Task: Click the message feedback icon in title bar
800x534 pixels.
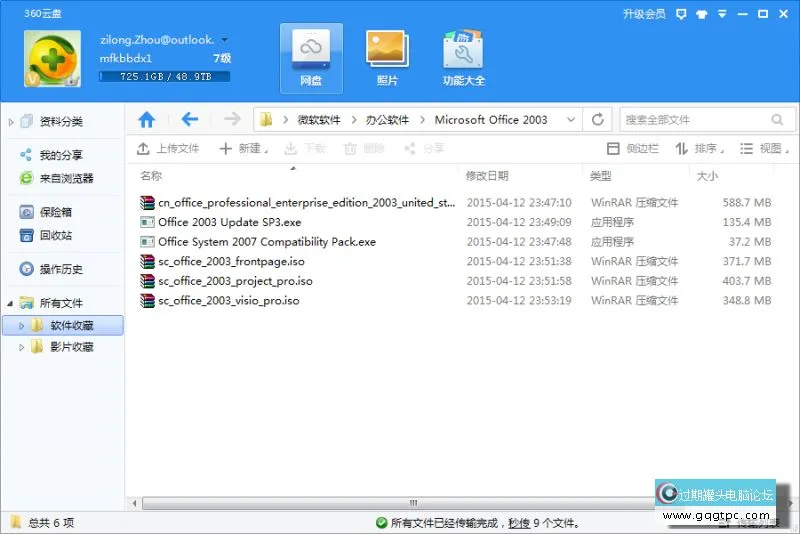Action: coord(681,14)
